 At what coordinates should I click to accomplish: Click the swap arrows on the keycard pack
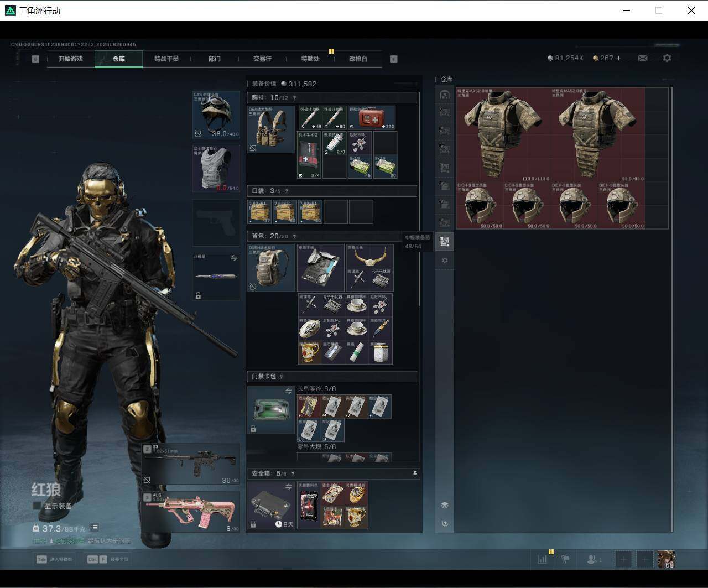click(288, 391)
